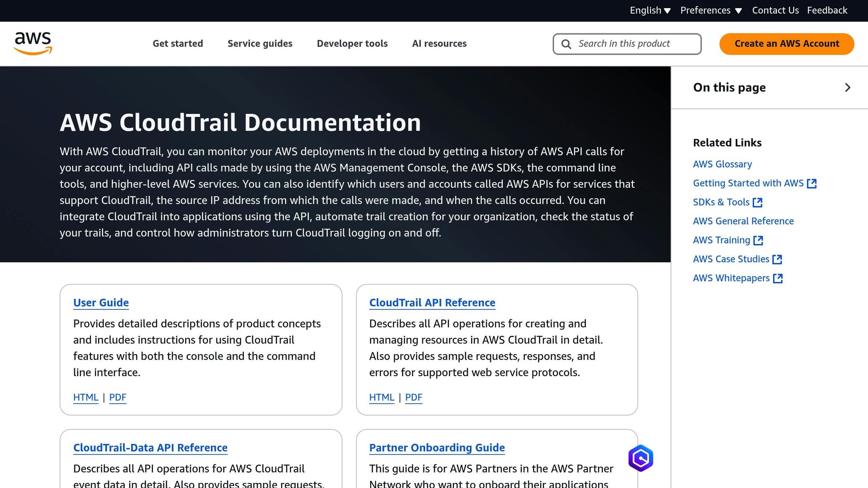This screenshot has height=488, width=868.
Task: Click external link icon beside SDKs & Tools
Action: pyautogui.click(x=757, y=202)
